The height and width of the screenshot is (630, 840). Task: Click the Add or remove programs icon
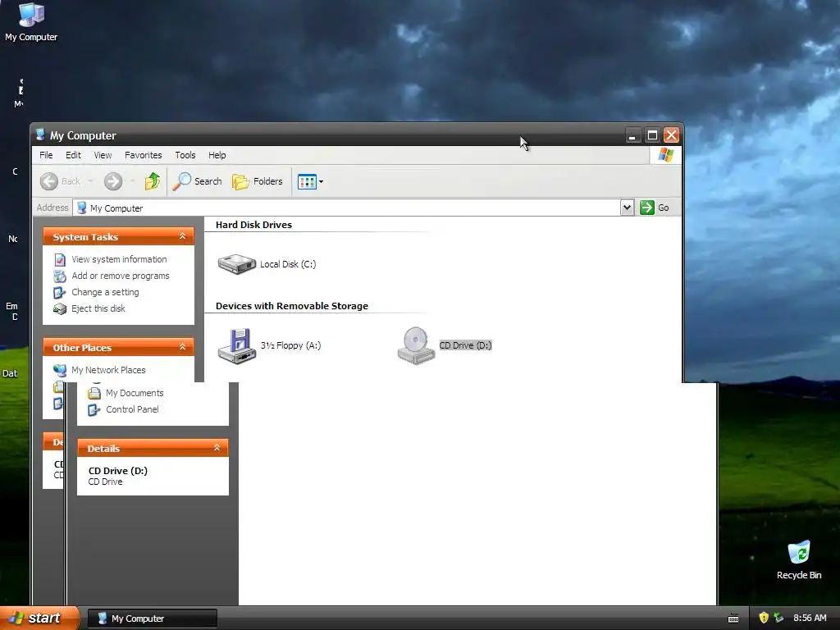coord(60,276)
